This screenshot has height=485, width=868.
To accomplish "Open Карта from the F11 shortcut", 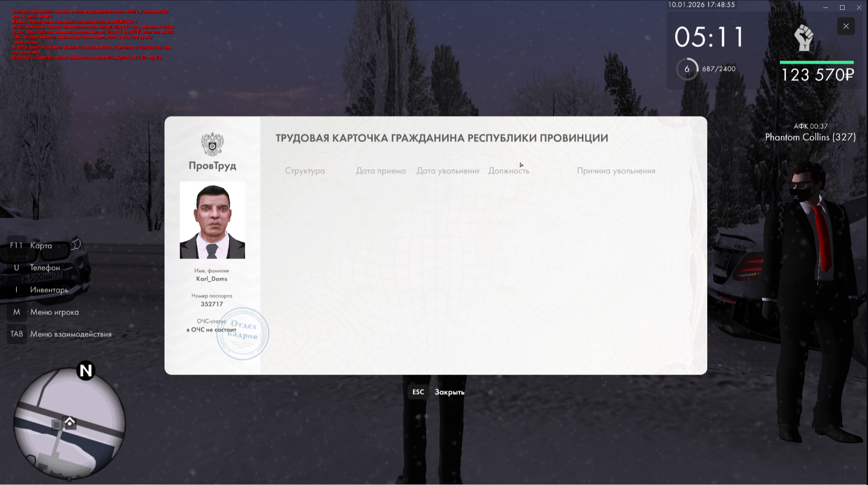I will [41, 246].
